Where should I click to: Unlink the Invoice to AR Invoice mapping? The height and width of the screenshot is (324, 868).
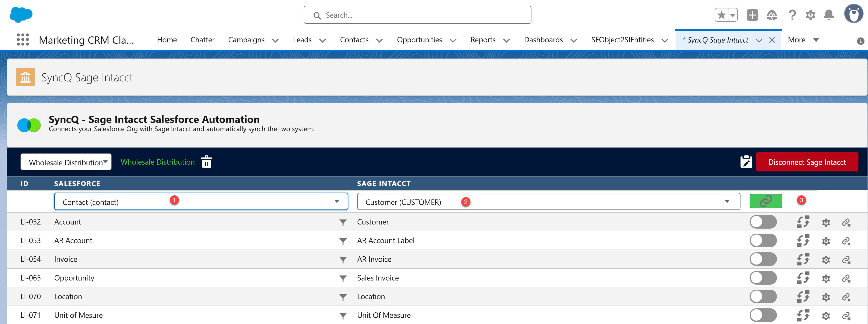pos(846,260)
